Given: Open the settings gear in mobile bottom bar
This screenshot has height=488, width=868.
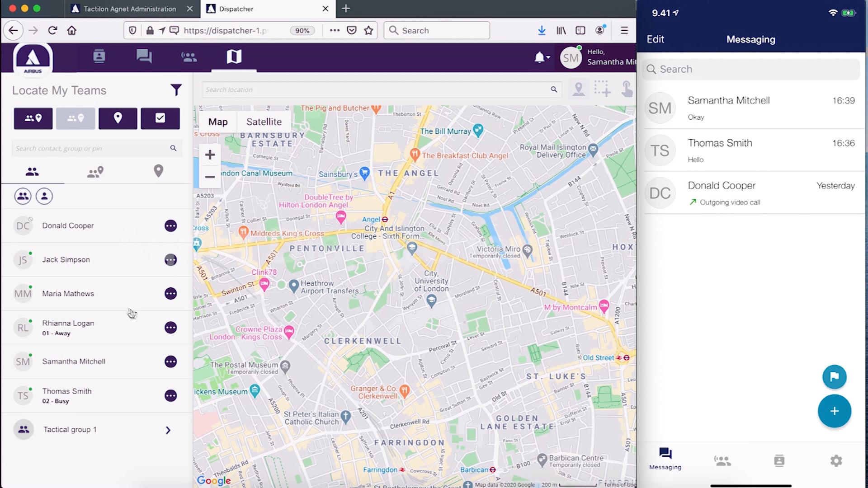Looking at the screenshot, I should point(836,461).
